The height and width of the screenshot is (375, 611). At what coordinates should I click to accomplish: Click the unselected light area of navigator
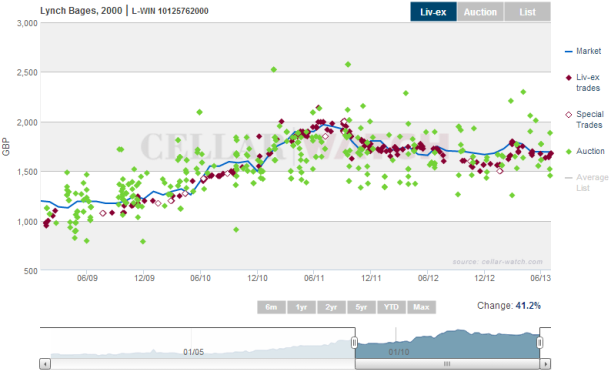[x=197, y=343]
